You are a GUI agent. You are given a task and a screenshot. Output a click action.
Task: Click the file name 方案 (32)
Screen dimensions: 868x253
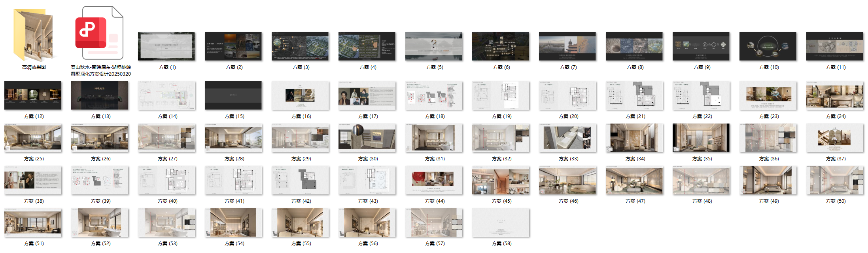pos(501,159)
